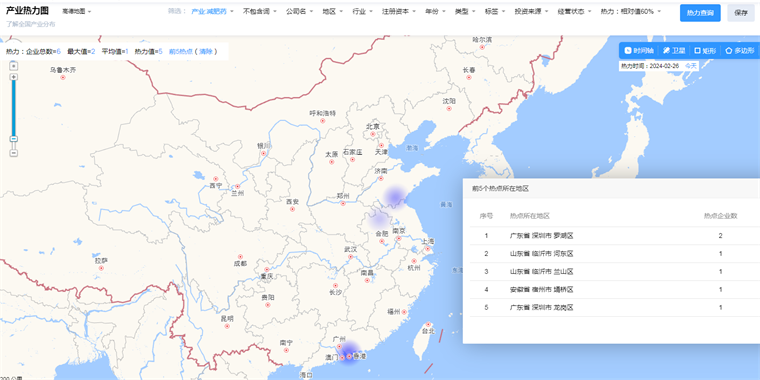Expand the 地区 region filter
Image resolution: width=760 pixels, height=380 pixels.
[x=332, y=11]
